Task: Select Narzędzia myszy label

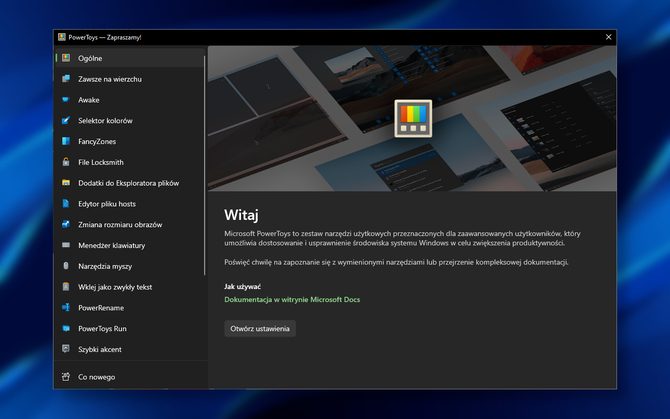Action: 105,266
